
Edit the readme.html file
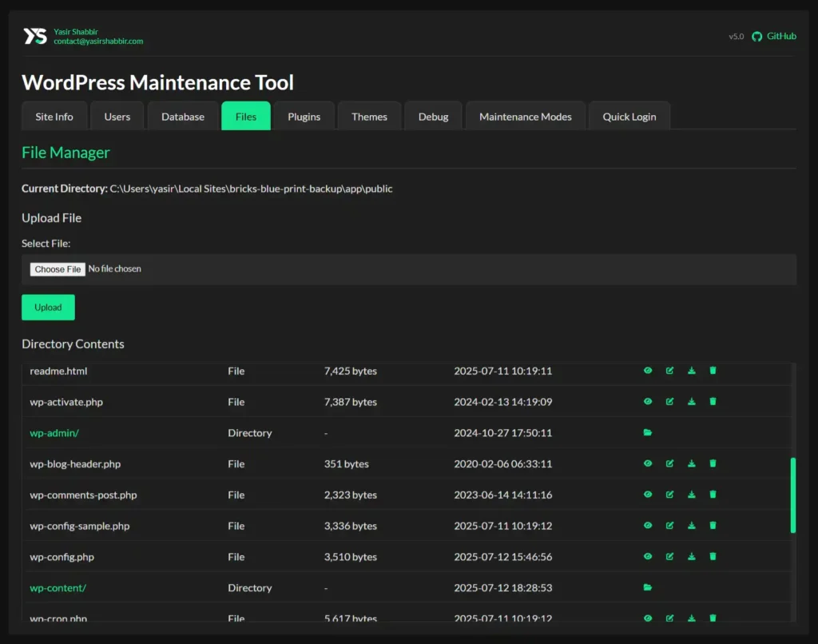coord(670,371)
